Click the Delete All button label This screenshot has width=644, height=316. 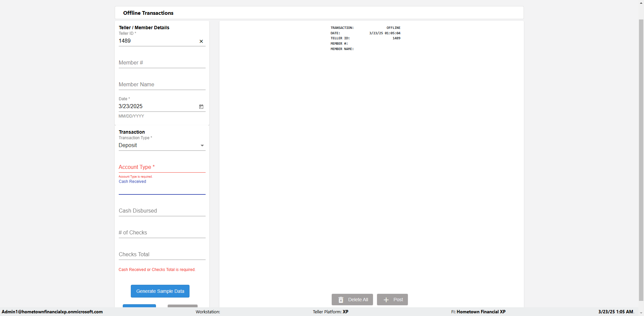click(x=358, y=300)
